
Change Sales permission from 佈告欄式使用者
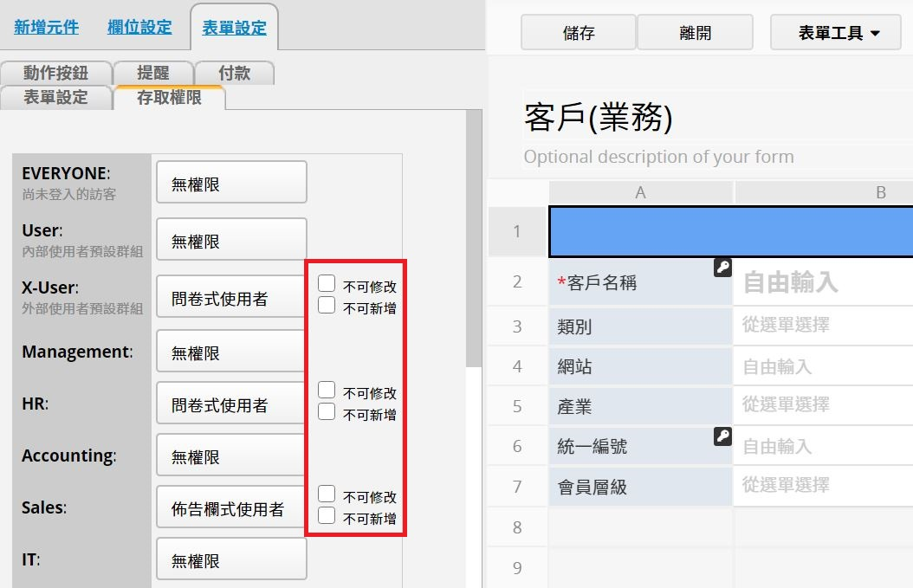231,508
